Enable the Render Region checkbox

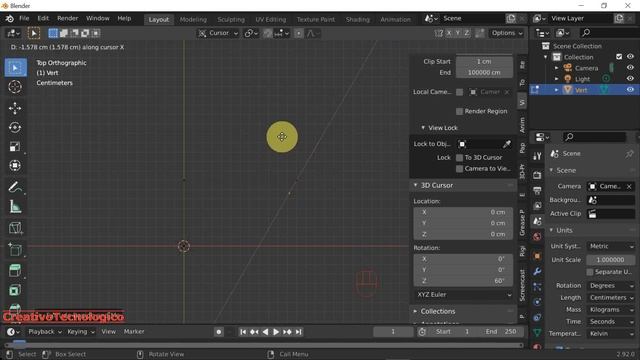coord(459,111)
